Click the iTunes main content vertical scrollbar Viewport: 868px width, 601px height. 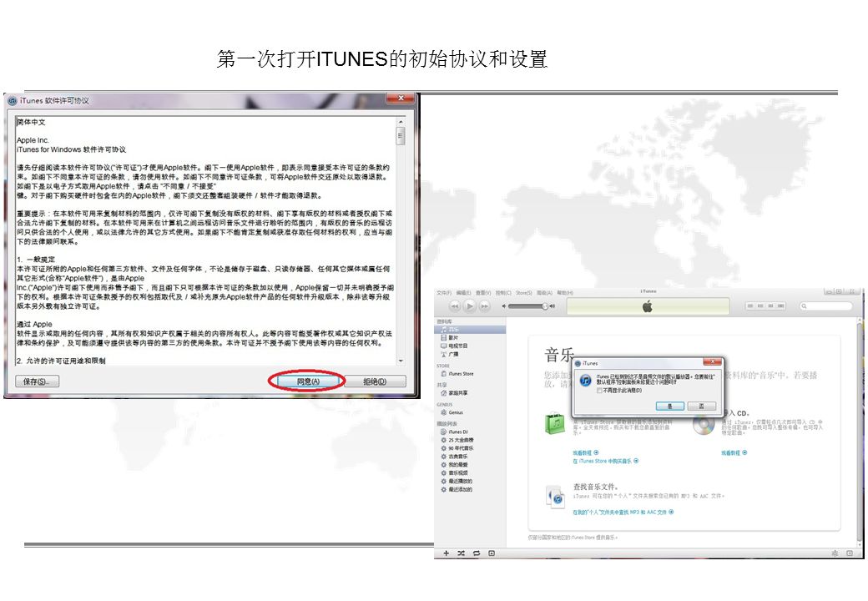[861, 432]
